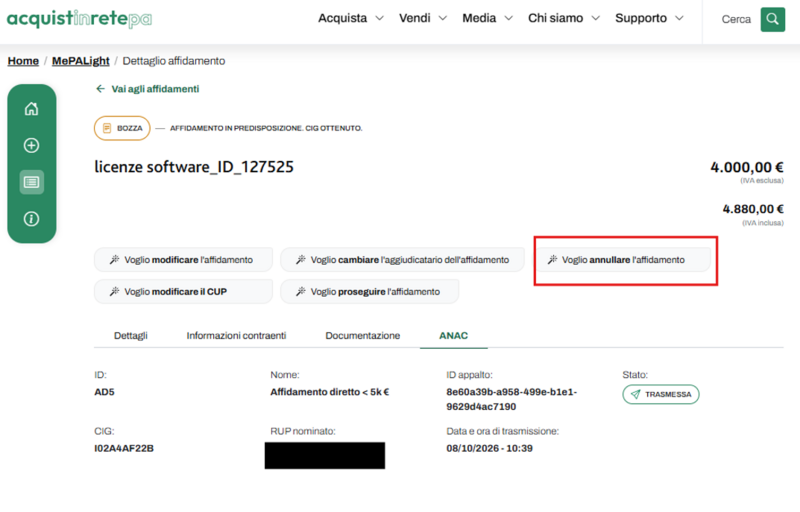Click Voglio cambiare l'aggiudicatario dell'affidamento button
800x512 pixels.
click(402, 260)
